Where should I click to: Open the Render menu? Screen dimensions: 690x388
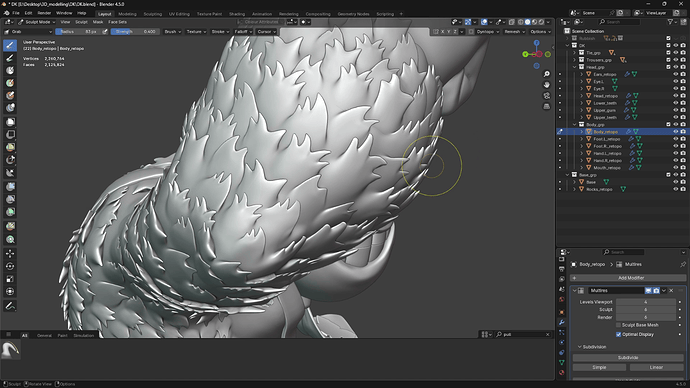[44, 13]
